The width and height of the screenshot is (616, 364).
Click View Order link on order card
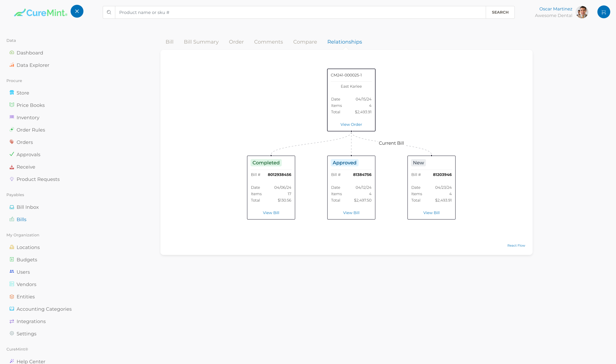[351, 124]
